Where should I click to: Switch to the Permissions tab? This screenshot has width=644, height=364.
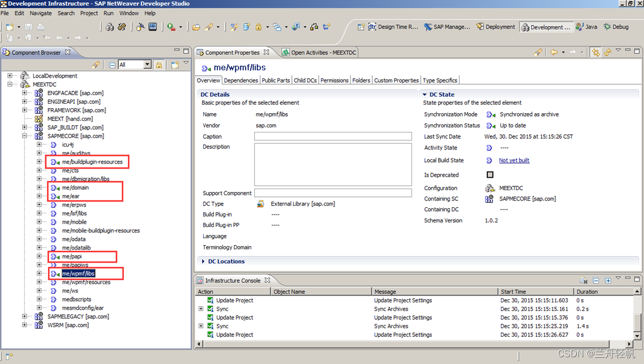[334, 80]
